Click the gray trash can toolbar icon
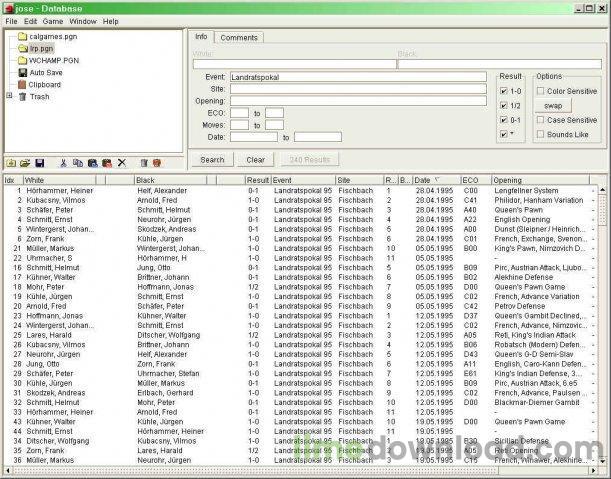Image resolution: width=611 pixels, height=479 pixels. click(x=144, y=163)
